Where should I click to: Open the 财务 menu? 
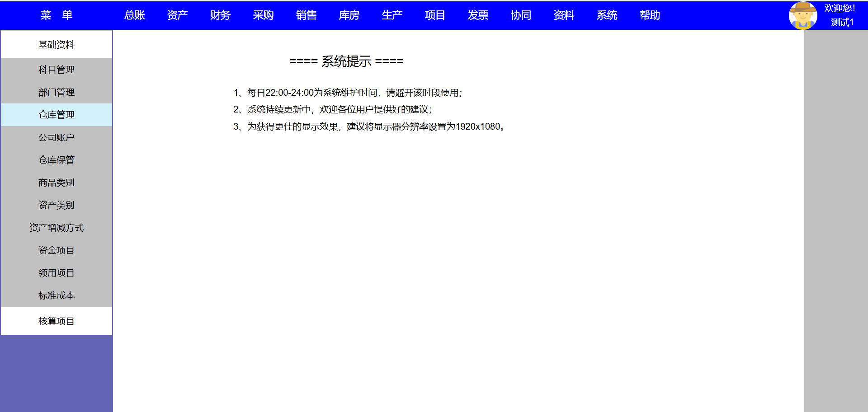coord(220,15)
